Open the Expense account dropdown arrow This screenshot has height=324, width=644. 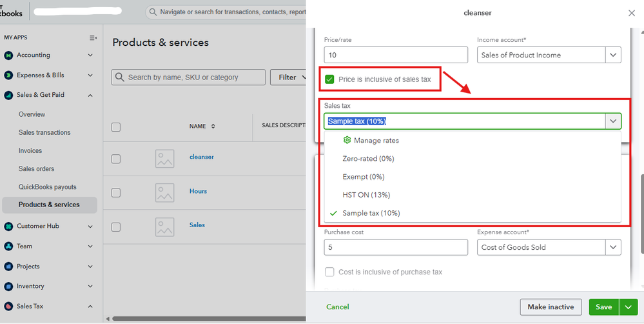pos(613,248)
